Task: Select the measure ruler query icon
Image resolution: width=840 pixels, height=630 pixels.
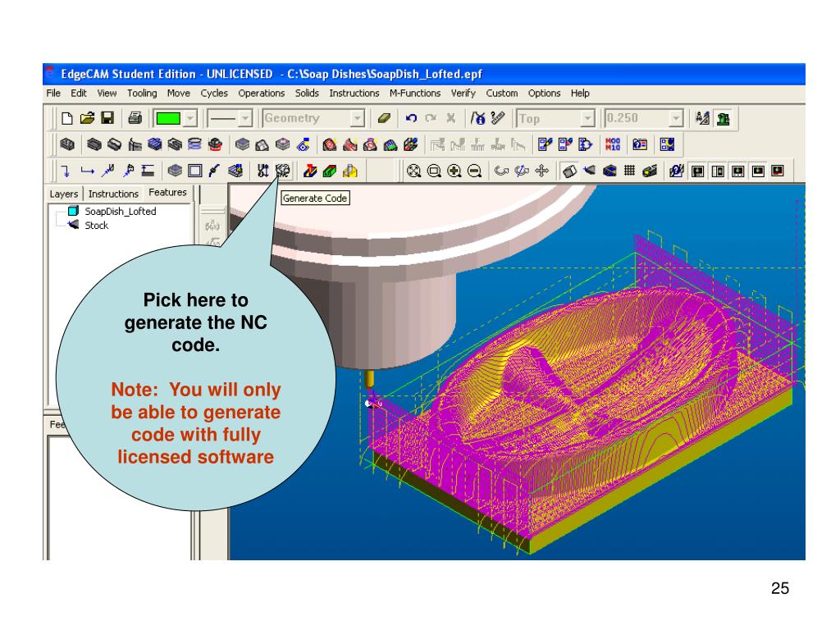Action: [498, 118]
